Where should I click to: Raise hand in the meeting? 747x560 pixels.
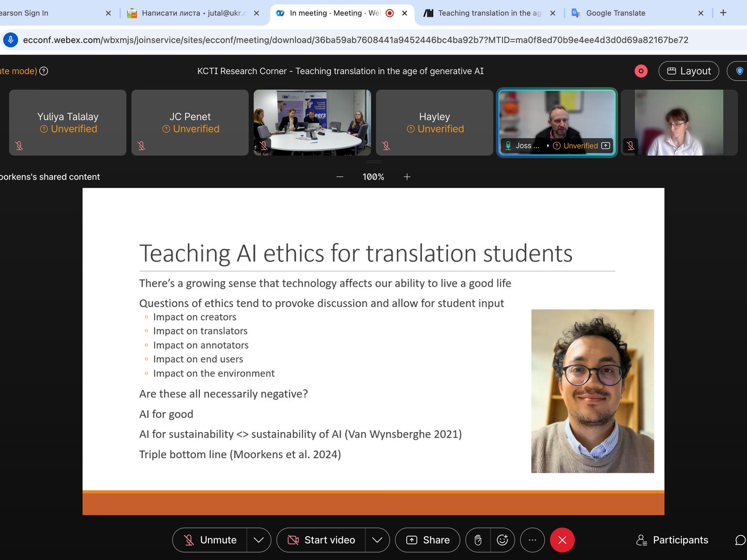478,540
